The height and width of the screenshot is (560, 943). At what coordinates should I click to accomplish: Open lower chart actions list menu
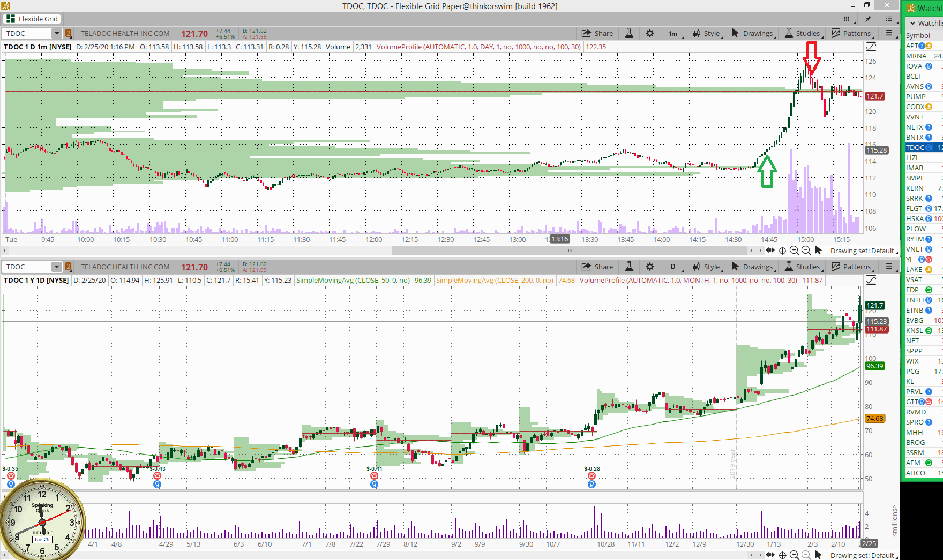[889, 267]
